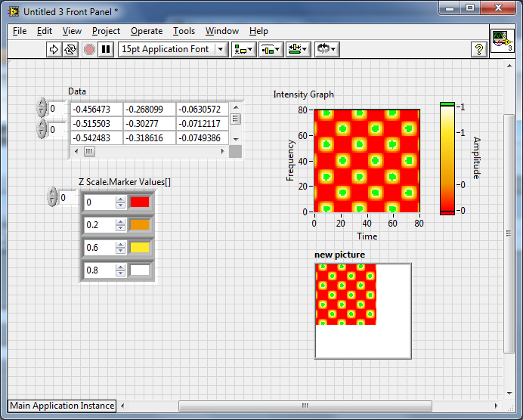The width and height of the screenshot is (523, 420).
Task: Click the Intensity Graph plot area
Action: tap(367, 161)
